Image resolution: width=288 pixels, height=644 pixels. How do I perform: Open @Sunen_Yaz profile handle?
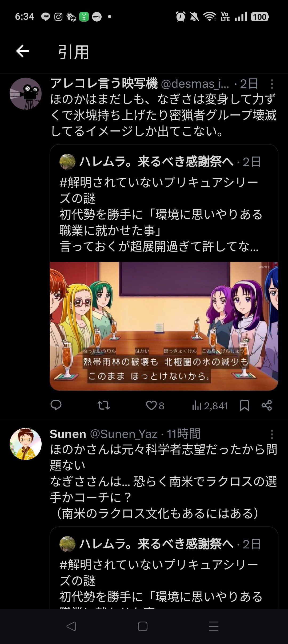[124, 434]
